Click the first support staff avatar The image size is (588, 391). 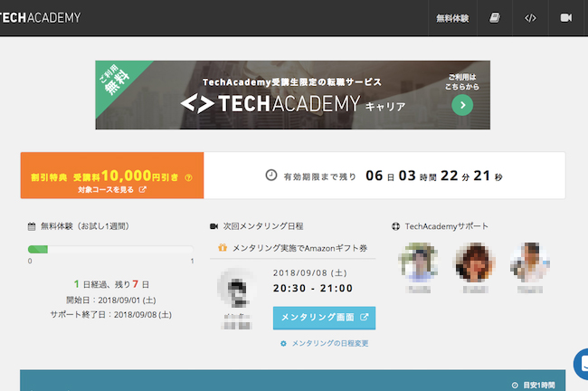point(419,262)
